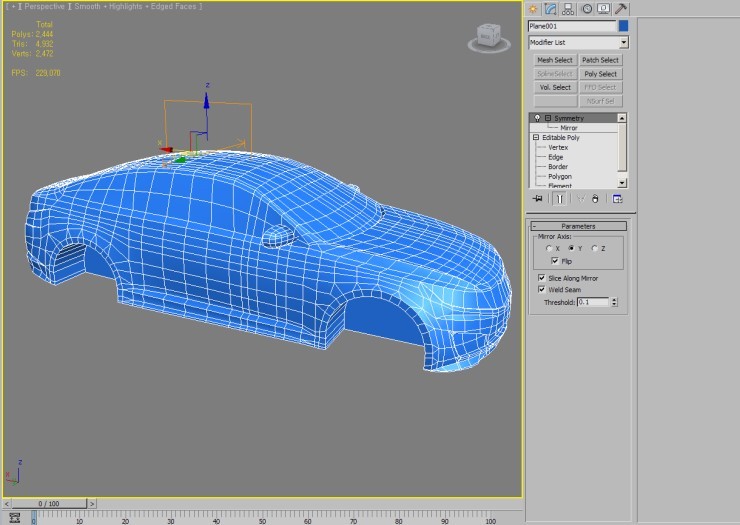Click Threshold spinner arrows
The width and height of the screenshot is (740, 525).
coord(614,302)
